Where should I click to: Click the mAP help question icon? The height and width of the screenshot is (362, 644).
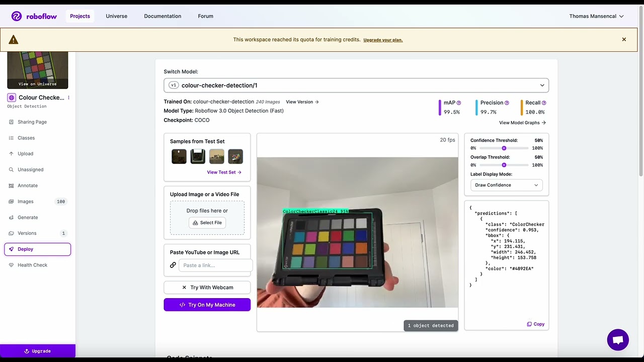[459, 103]
